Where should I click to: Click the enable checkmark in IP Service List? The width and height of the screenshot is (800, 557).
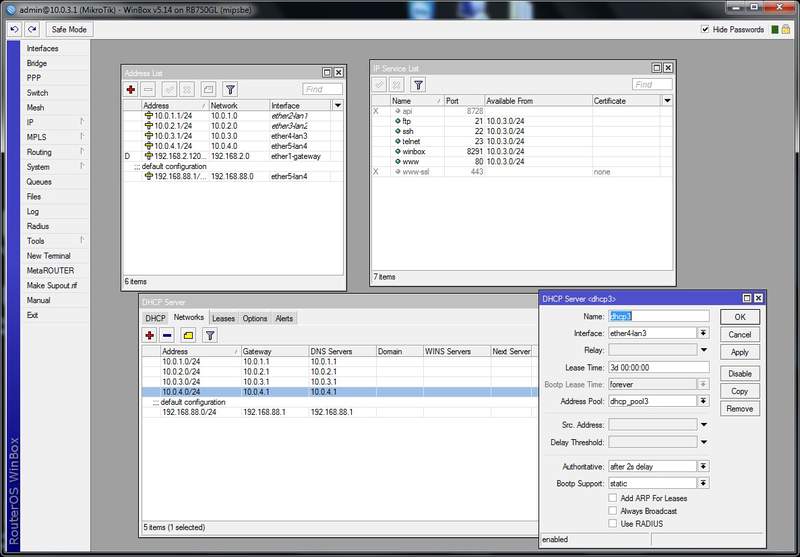point(379,85)
